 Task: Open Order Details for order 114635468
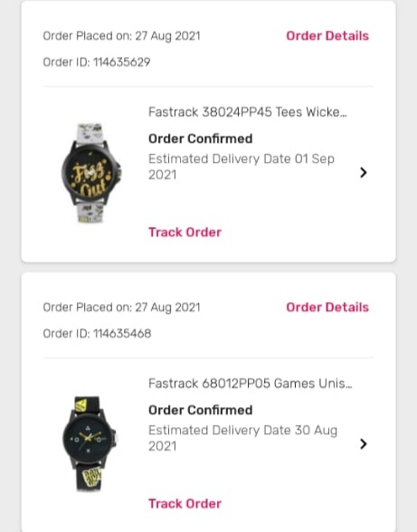[327, 307]
